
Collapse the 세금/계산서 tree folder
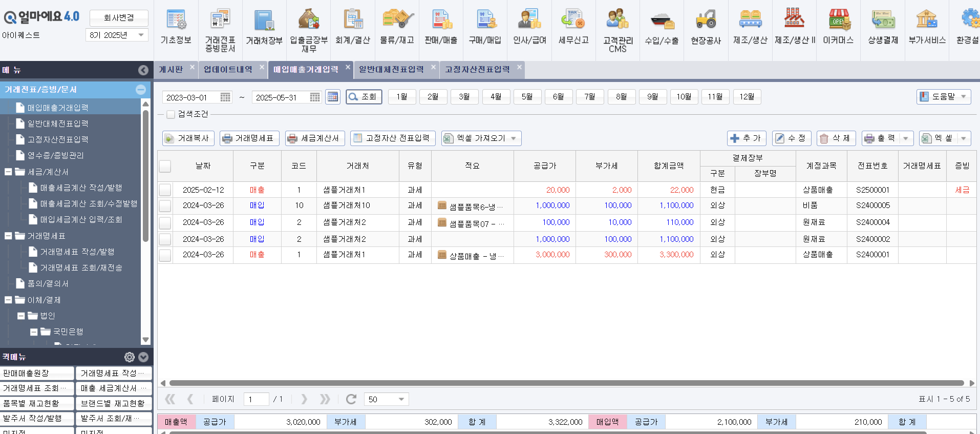[8, 172]
